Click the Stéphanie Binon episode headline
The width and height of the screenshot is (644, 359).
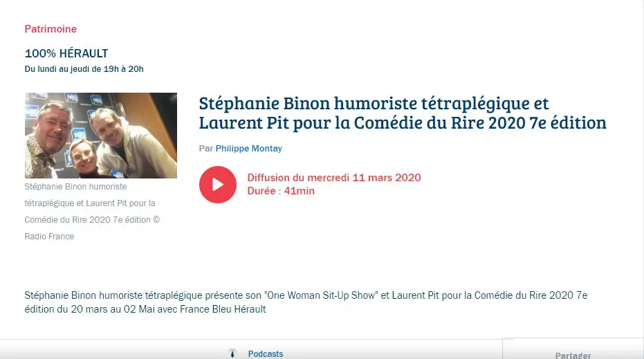[x=403, y=113]
